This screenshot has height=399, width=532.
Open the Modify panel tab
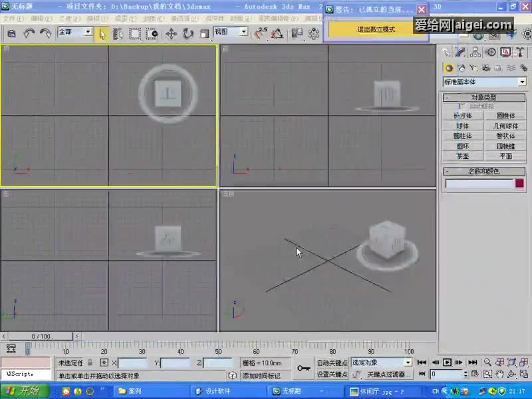point(461,52)
